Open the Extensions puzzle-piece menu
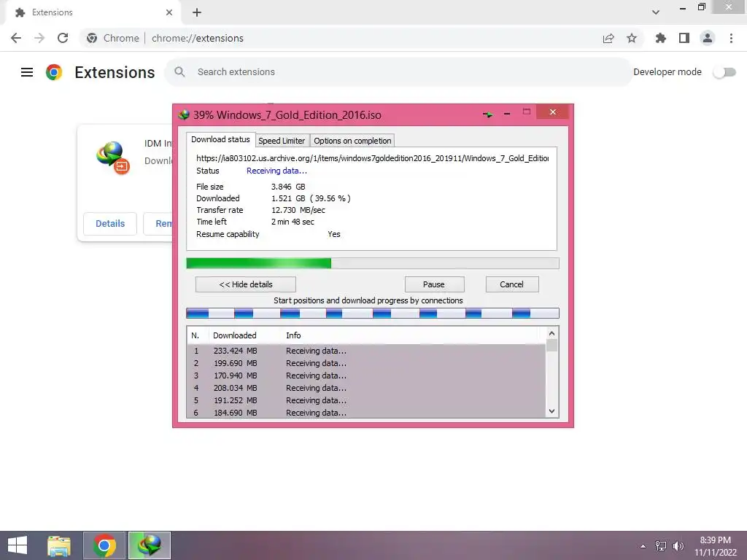Image resolution: width=747 pixels, height=560 pixels. pos(660,38)
